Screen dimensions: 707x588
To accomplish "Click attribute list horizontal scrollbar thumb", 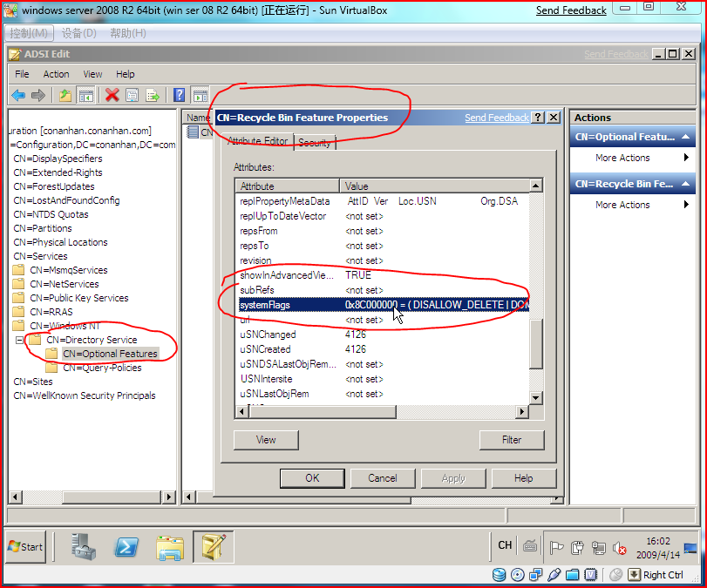I will 323,411.
